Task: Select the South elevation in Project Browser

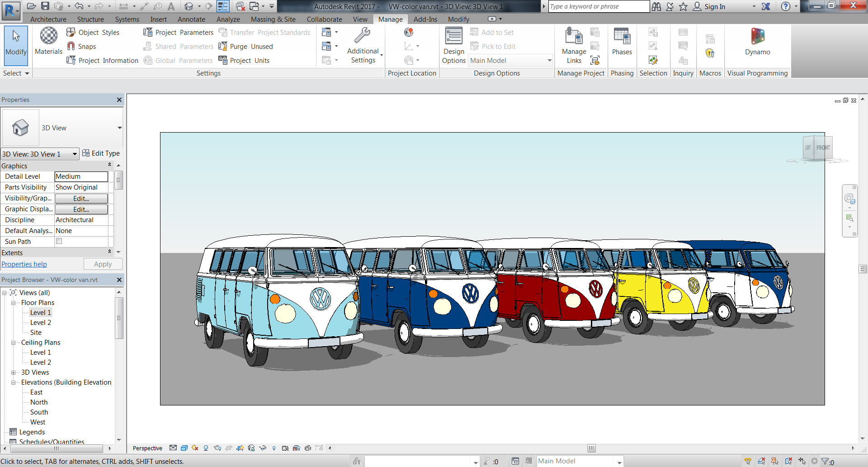Action: [x=38, y=412]
